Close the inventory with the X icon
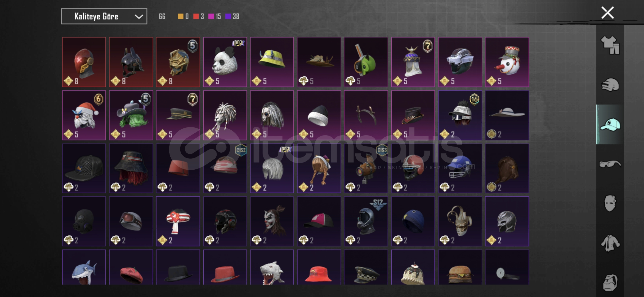The height and width of the screenshot is (297, 644). (x=607, y=13)
